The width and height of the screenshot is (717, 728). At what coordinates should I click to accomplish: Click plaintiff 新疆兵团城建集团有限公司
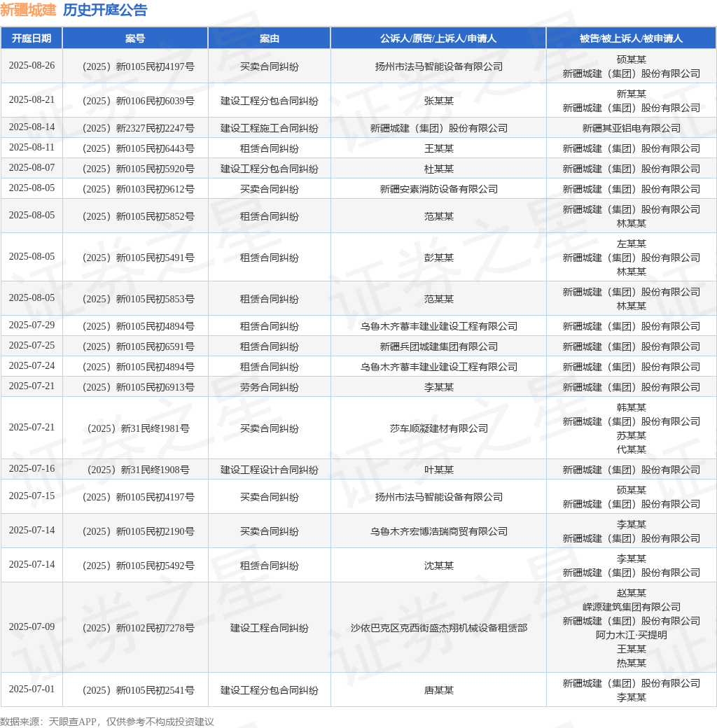click(438, 346)
